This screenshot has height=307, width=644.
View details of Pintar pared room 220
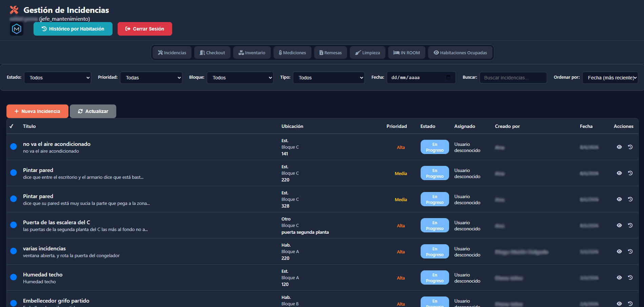point(619,173)
